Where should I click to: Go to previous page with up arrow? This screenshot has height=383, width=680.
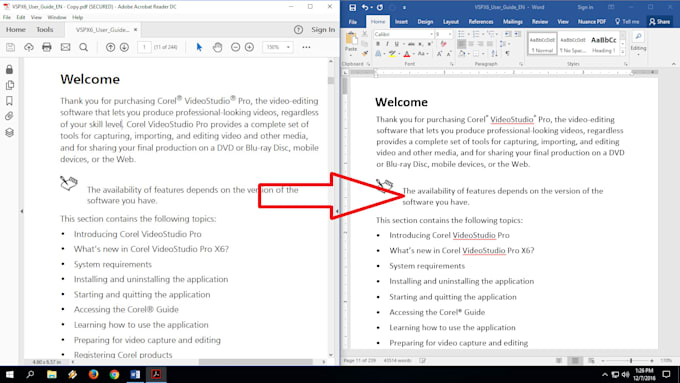tap(111, 47)
